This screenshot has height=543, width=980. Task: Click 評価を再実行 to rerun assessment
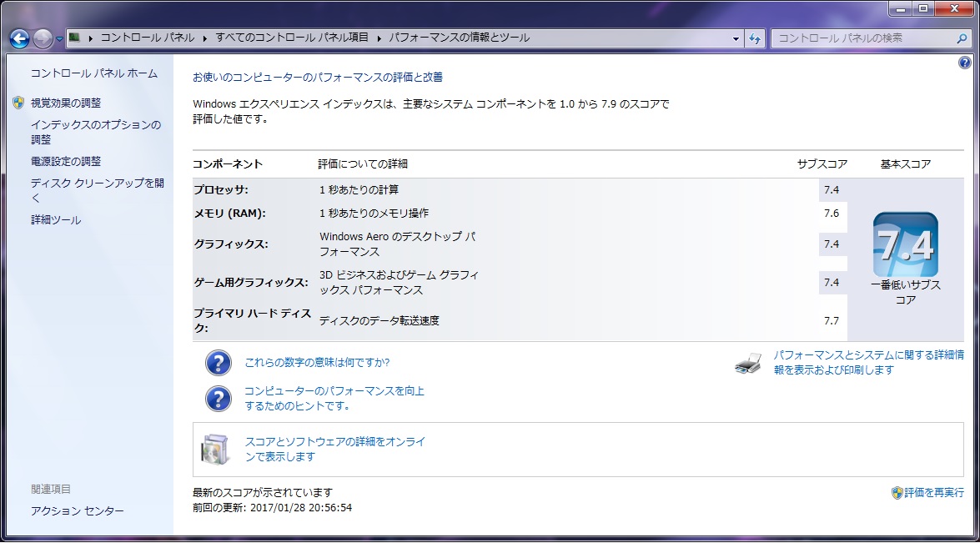934,493
